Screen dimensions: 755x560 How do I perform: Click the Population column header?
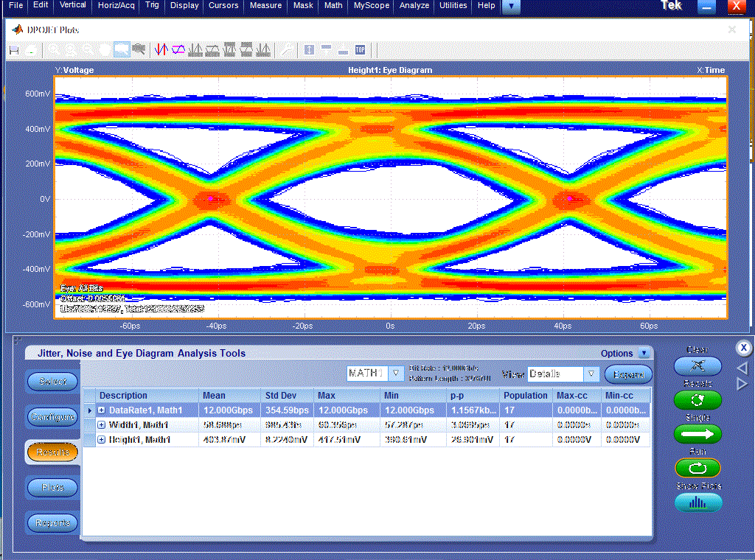pos(525,396)
